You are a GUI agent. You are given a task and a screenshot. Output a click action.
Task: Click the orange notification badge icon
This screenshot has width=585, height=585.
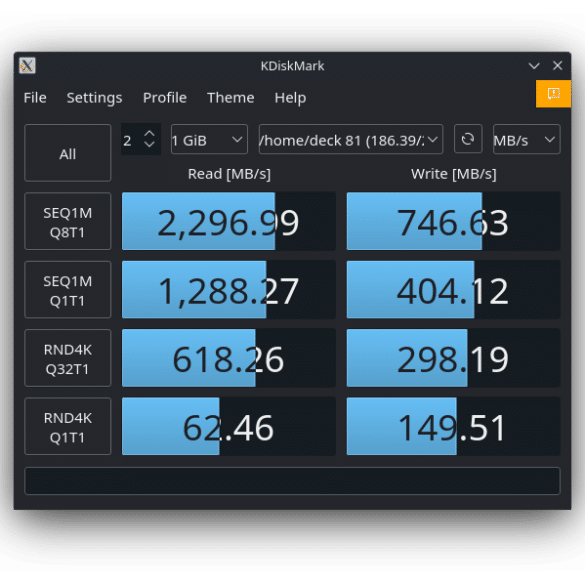[x=553, y=93]
